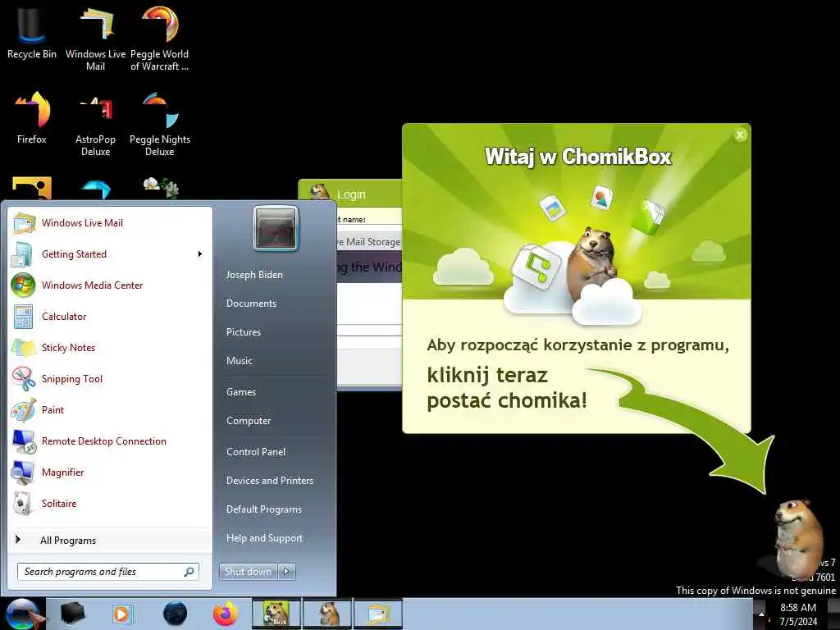Open Recycle Bin desktop icon
The width and height of the screenshot is (840, 630).
click(32, 31)
